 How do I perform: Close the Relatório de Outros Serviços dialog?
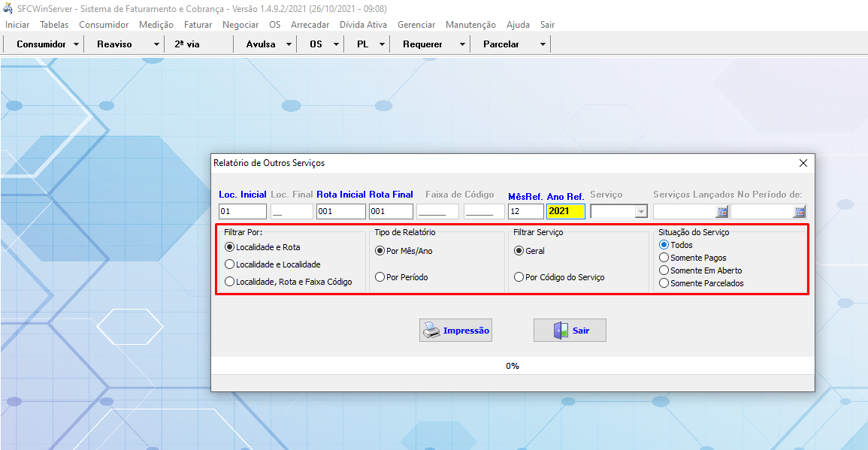point(803,163)
